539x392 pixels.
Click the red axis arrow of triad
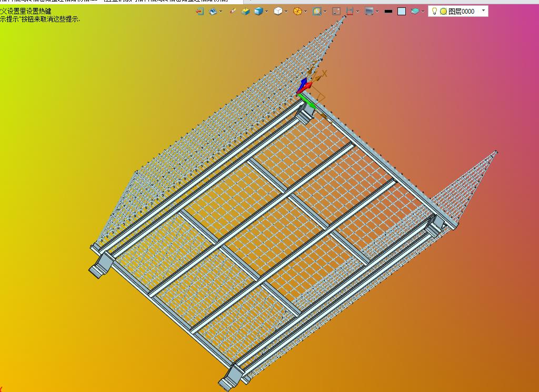(x=306, y=87)
